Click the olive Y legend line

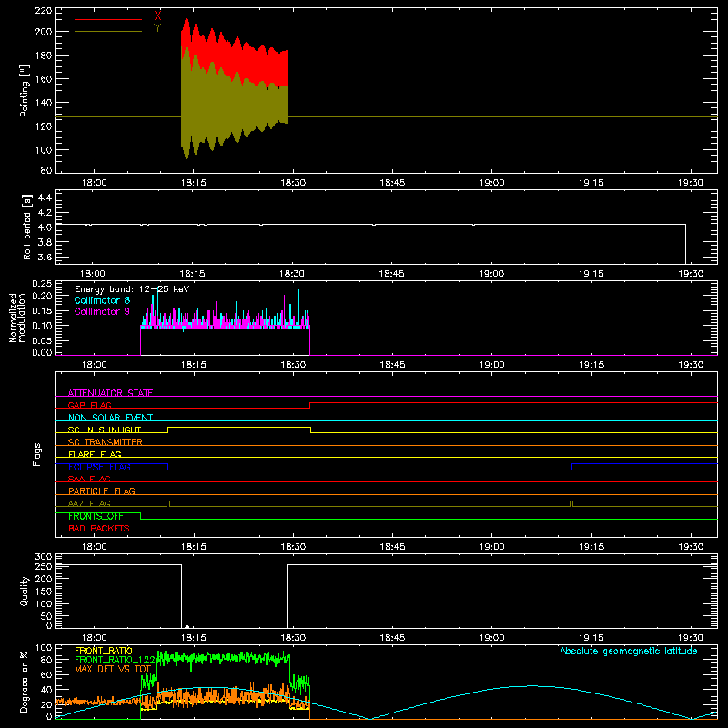[x=108, y=32]
